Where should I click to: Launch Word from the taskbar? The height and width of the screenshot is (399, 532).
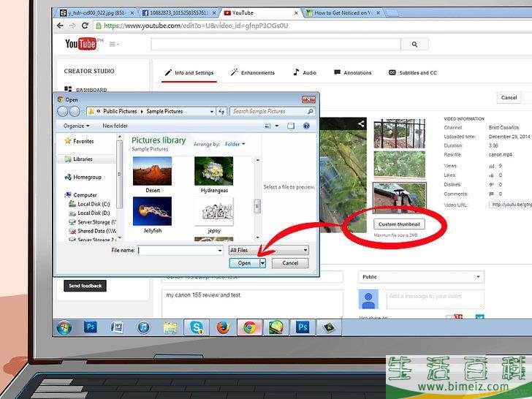[117, 327]
